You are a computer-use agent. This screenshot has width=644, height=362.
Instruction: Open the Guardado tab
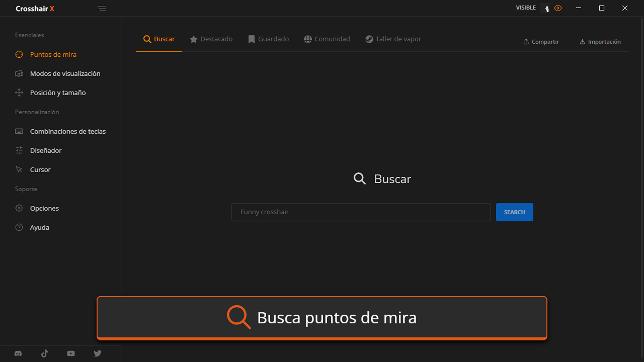pyautogui.click(x=268, y=39)
